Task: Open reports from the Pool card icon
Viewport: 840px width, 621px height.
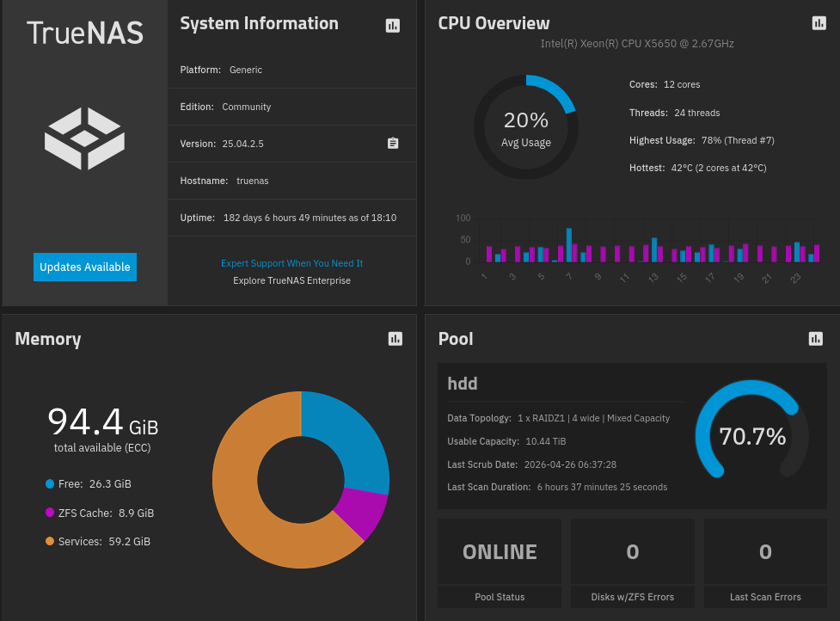Action: (815, 339)
